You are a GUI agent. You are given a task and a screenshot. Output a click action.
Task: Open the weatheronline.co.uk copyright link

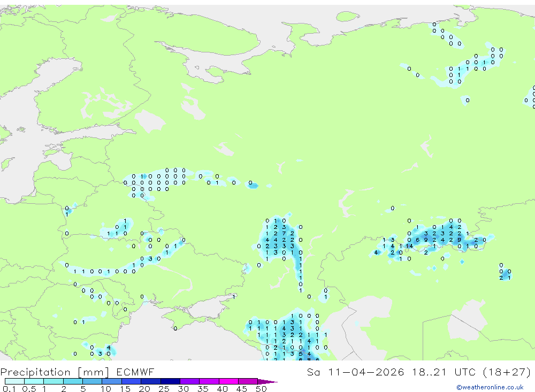click(490, 387)
